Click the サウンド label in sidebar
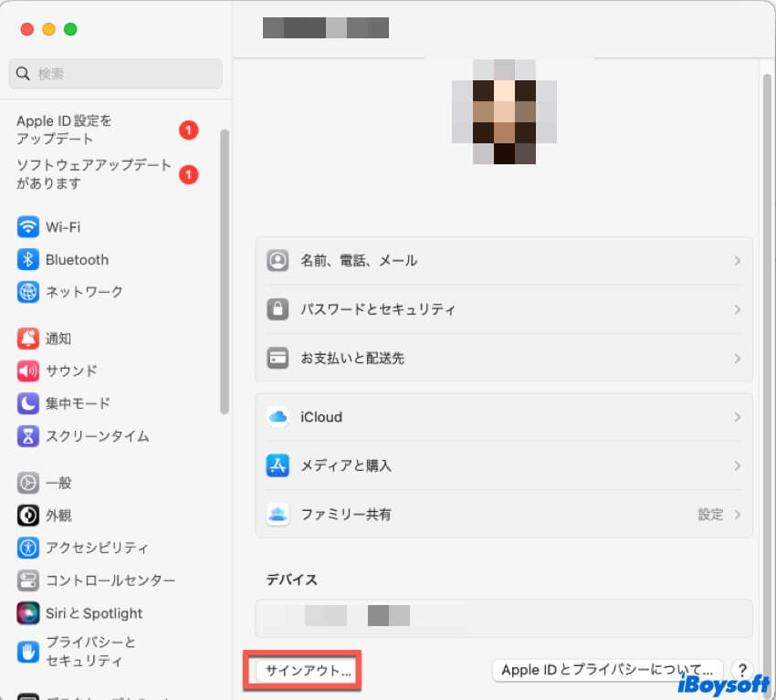The height and width of the screenshot is (700, 776). (x=71, y=371)
